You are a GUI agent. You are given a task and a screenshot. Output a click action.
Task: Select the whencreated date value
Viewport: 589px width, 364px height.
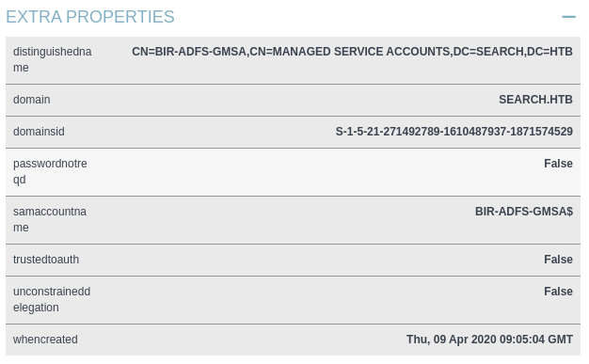(x=489, y=340)
